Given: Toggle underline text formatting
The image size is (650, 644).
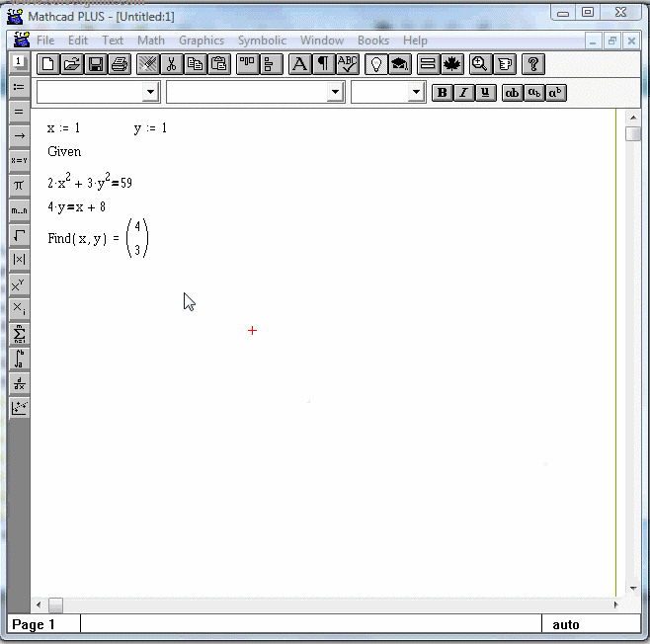Looking at the screenshot, I should (485, 92).
